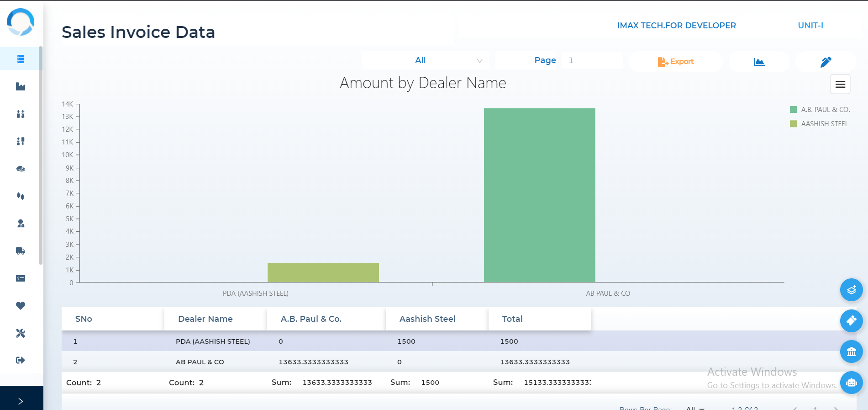Switch chart type with area-chart icon
Viewport: 868px width, 410px height.
pos(759,62)
